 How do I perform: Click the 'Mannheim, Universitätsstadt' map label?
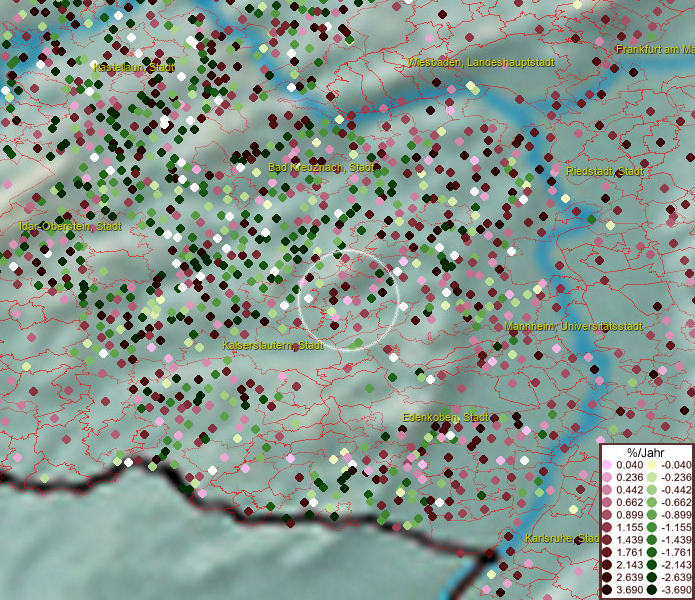pyautogui.click(x=574, y=327)
